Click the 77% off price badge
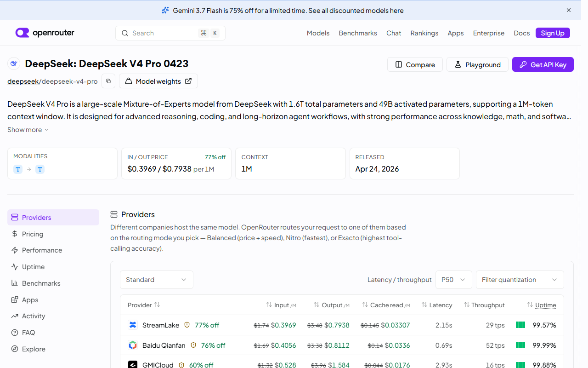This screenshot has height=368, width=588. 215,157
